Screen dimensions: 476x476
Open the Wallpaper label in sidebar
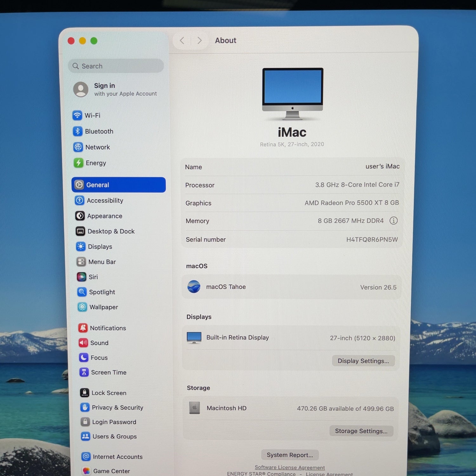tap(104, 307)
